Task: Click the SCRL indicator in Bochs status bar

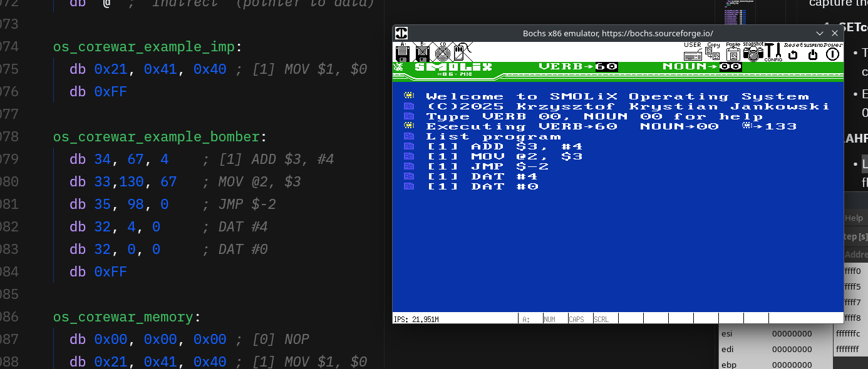Action: (x=601, y=319)
